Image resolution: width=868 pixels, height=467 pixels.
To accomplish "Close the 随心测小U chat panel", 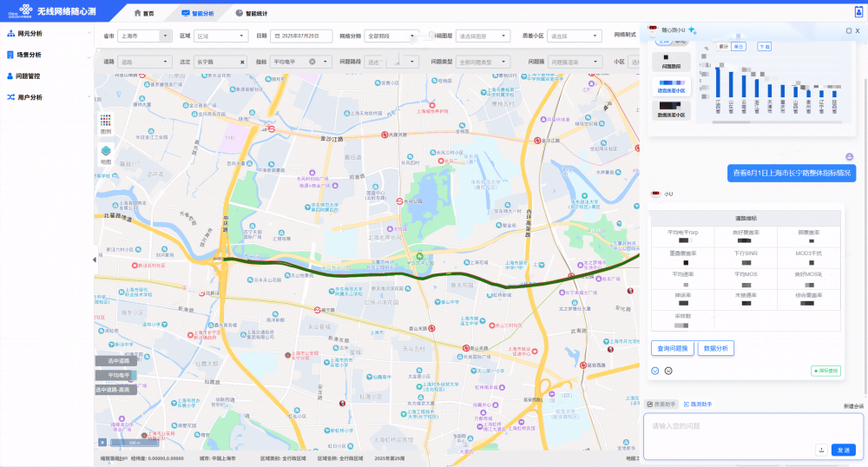I will [x=858, y=31].
